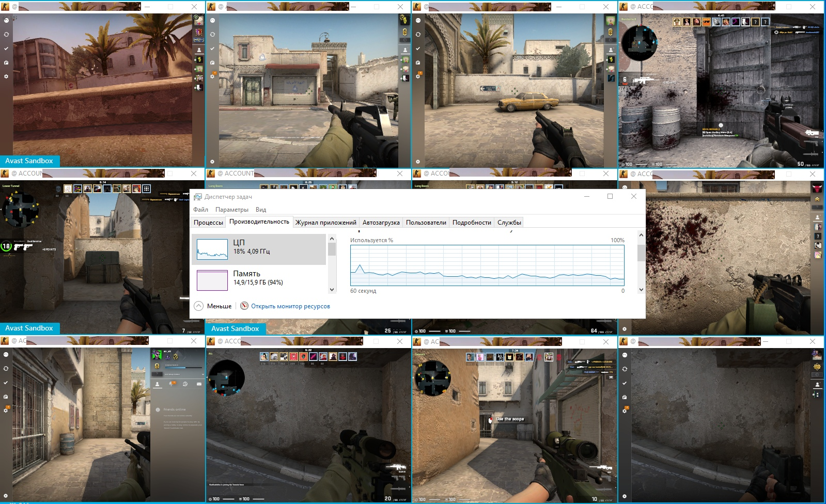This screenshot has height=504, width=826.
Task: Open the Автозагрузка tab
Action: click(381, 223)
